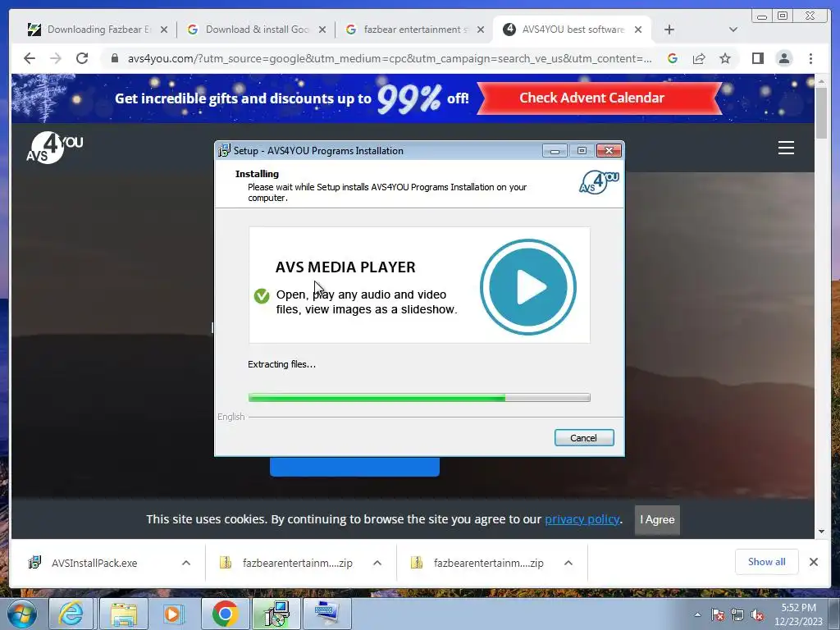This screenshot has height=630, width=840.
Task: Click the green checkmark beside the AVS Media Player description
Action: [262, 295]
